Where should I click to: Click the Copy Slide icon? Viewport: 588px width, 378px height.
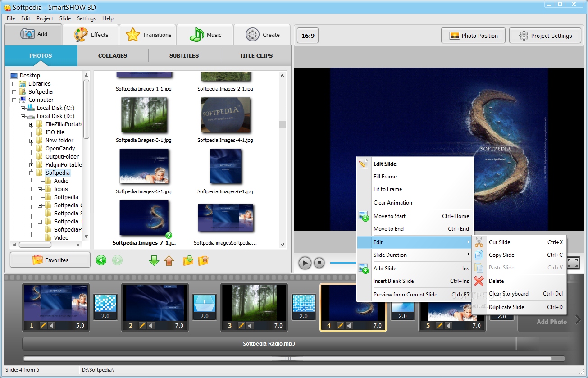coord(479,255)
